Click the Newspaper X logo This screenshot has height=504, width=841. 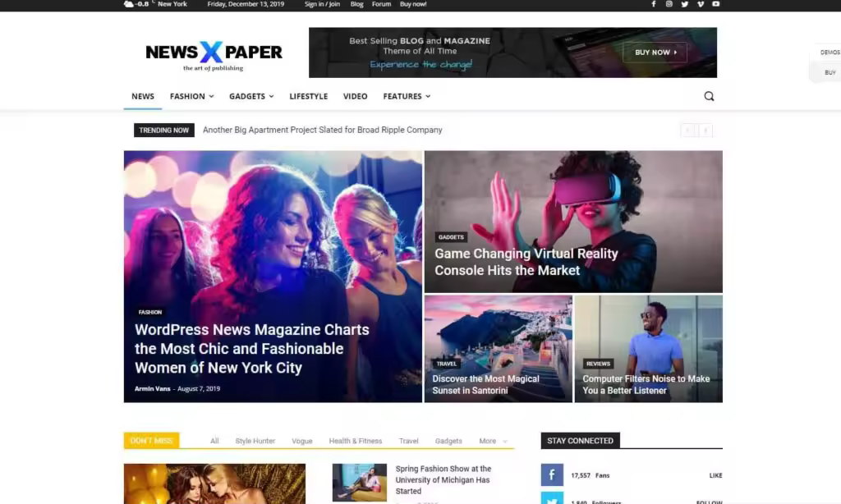point(214,56)
